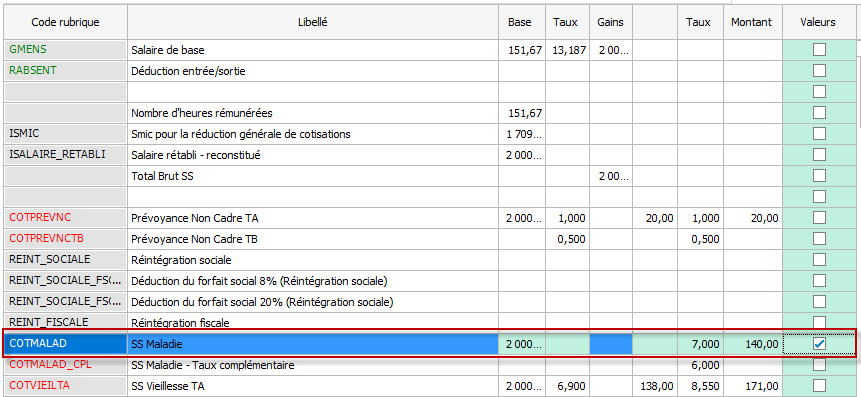Tick the Valeurs checkbox for Total Brut SS
Viewport: 861px width, 397px height.
coord(819,176)
